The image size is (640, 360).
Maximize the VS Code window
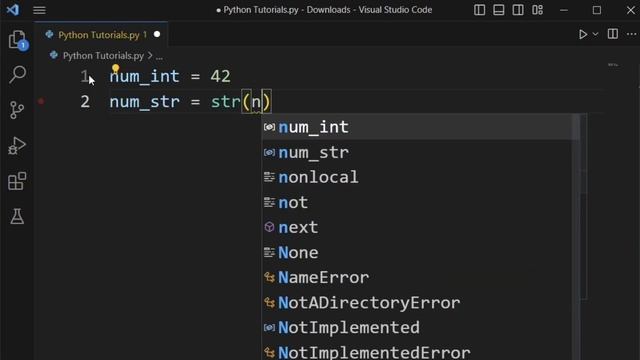pyautogui.click(x=597, y=10)
